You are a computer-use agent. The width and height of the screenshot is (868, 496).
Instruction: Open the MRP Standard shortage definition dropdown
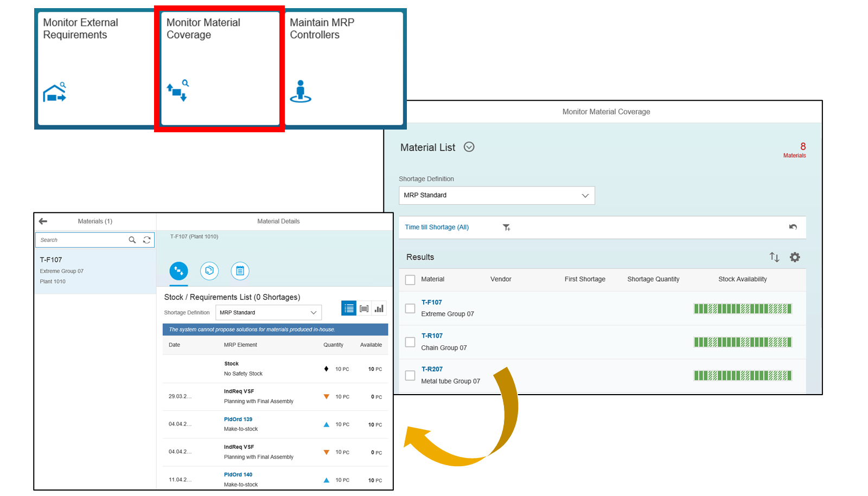pyautogui.click(x=497, y=196)
